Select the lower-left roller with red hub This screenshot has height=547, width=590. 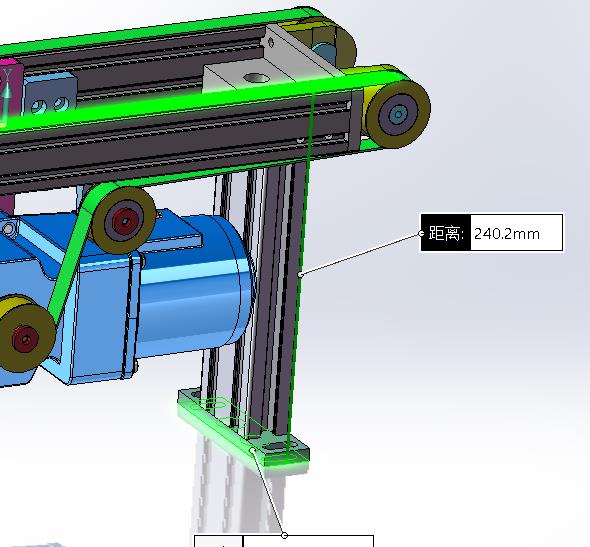(25, 338)
